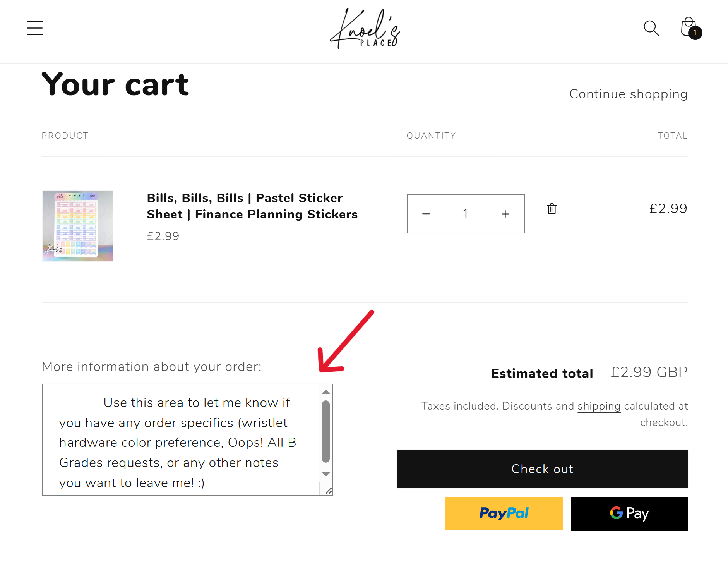Open the Bills, Bills, Bills product title
This screenshot has height=587, width=728.
[x=252, y=206]
